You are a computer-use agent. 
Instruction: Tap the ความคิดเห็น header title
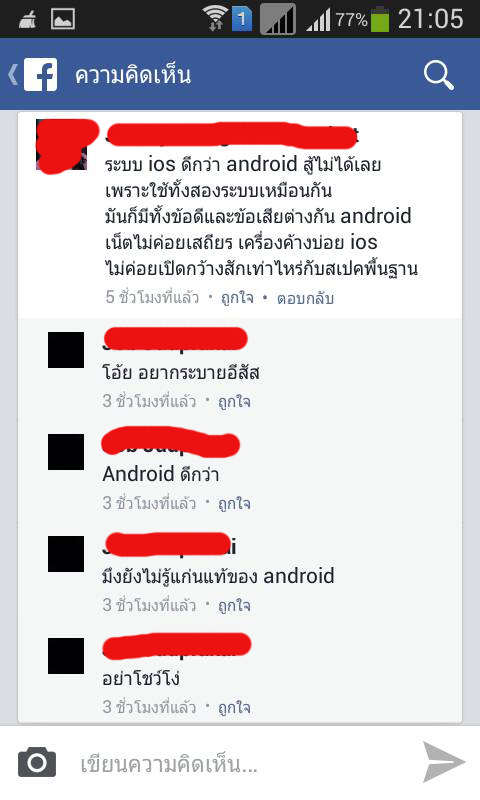pyautogui.click(x=133, y=76)
